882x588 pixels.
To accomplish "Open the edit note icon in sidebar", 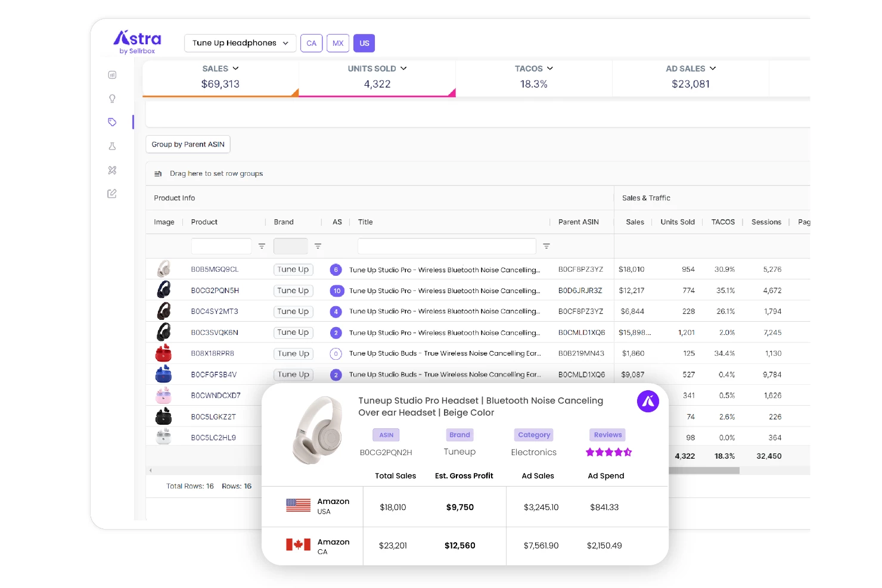I will click(112, 194).
